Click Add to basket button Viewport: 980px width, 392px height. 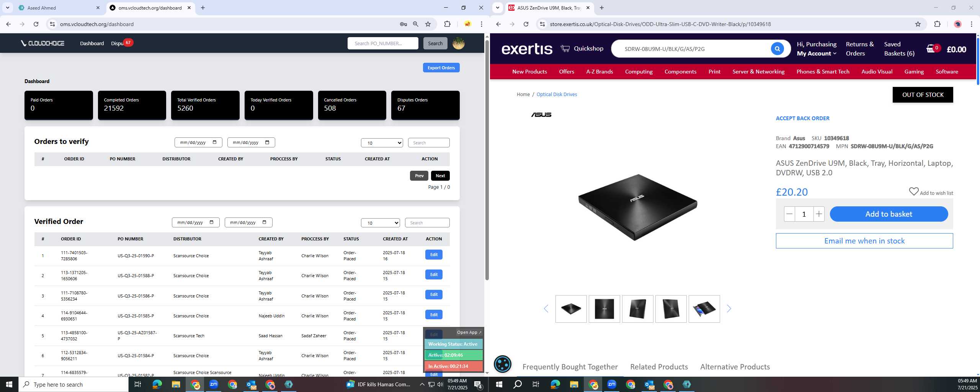click(889, 214)
